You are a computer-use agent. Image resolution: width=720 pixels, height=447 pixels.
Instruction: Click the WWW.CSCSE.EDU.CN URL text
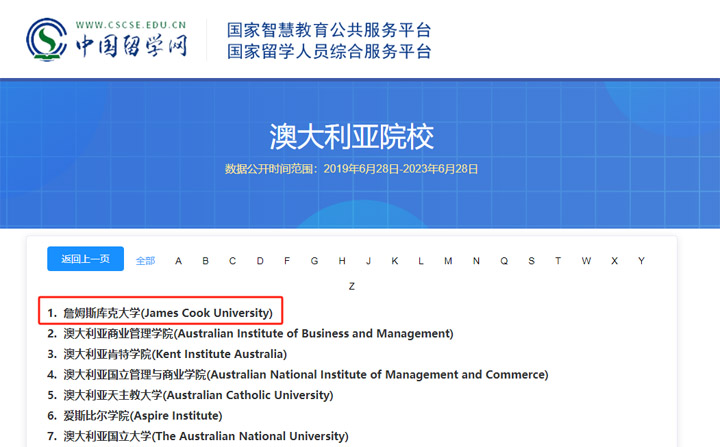(x=131, y=25)
